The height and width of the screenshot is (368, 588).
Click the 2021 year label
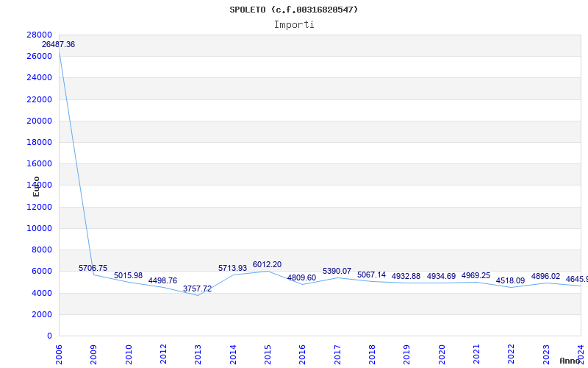476,354
